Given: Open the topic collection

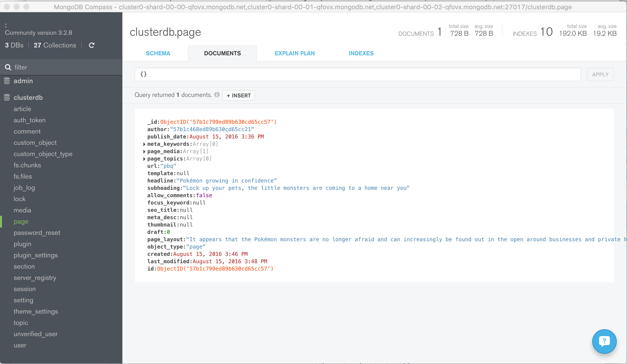Looking at the screenshot, I should coord(21,323).
